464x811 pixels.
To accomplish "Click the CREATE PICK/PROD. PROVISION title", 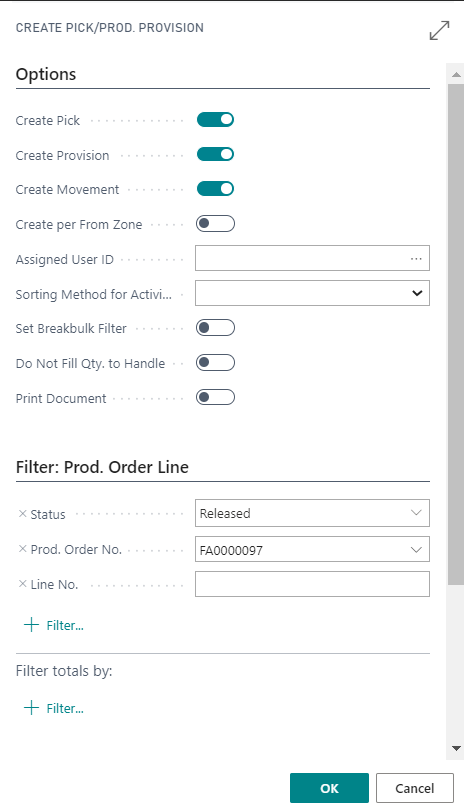I will pyautogui.click(x=110, y=28).
